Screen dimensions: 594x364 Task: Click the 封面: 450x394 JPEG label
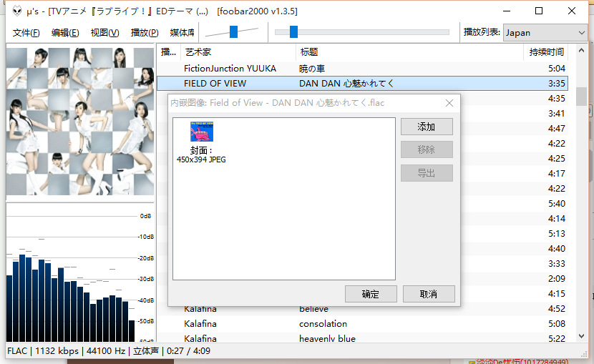(x=201, y=155)
